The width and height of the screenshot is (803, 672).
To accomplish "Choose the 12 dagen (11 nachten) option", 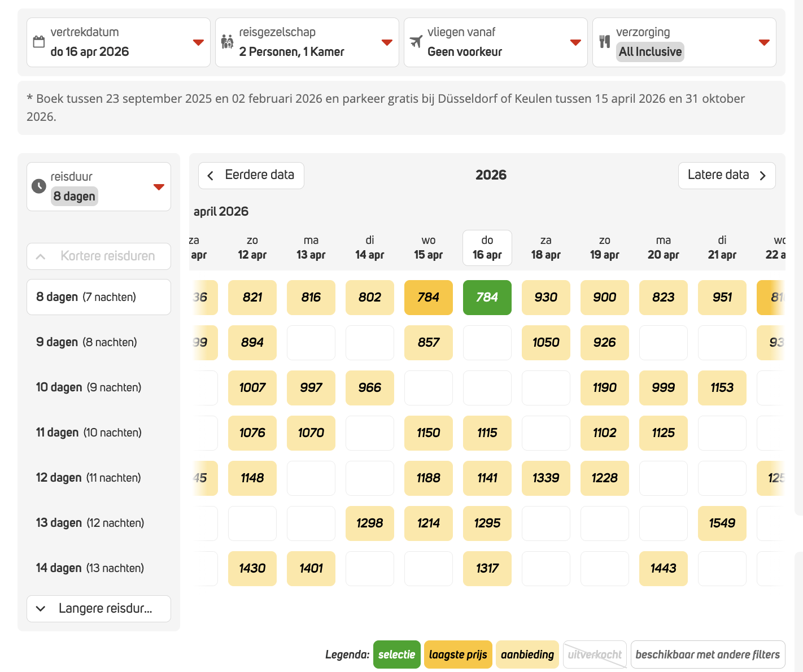I will point(89,478).
